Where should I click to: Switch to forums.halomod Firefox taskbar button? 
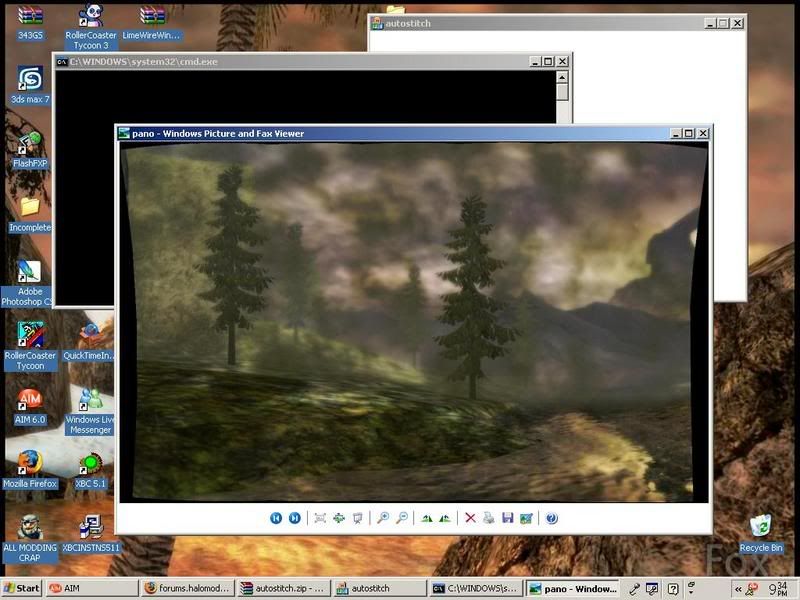point(188,588)
